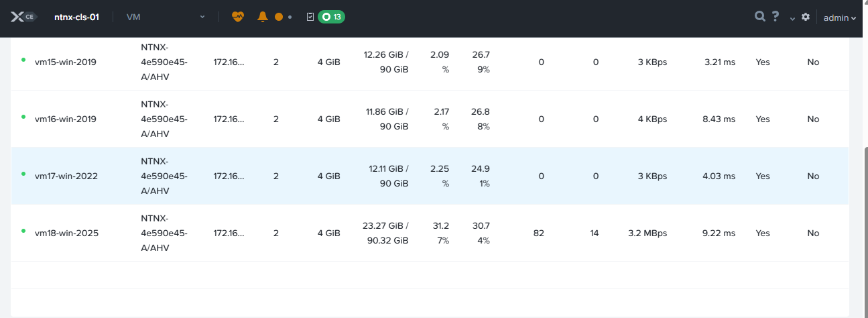Expand the chevron next to help icon
Viewport: 868px width, 318px height.
point(792,19)
